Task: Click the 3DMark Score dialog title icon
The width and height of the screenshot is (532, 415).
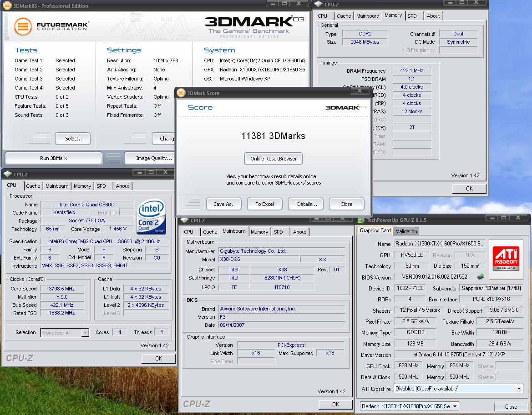Action: pos(182,93)
